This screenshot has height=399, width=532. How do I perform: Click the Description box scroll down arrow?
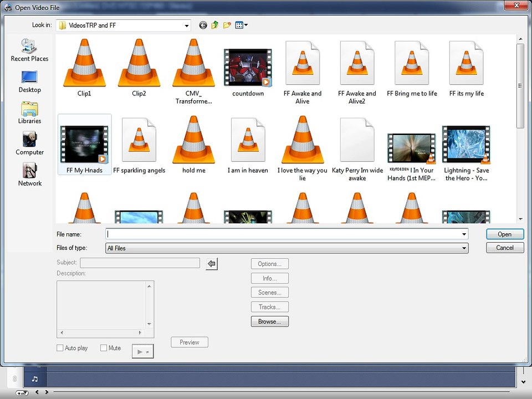[149, 324]
